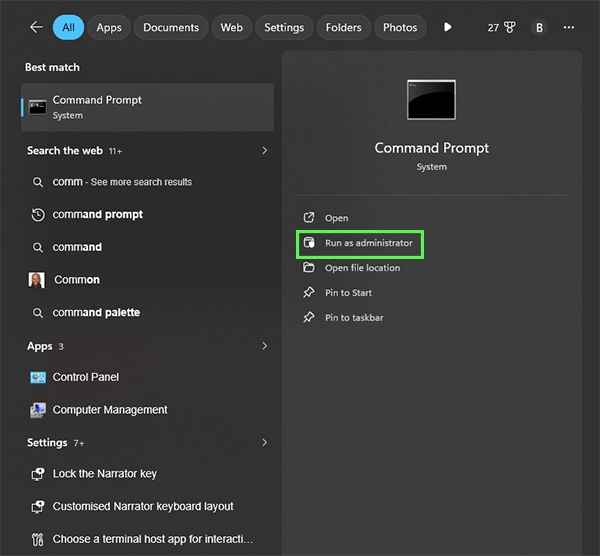Screen dimensions: 600x556
Task: Open Choose a terminal host app setting
Action: click(x=147, y=539)
